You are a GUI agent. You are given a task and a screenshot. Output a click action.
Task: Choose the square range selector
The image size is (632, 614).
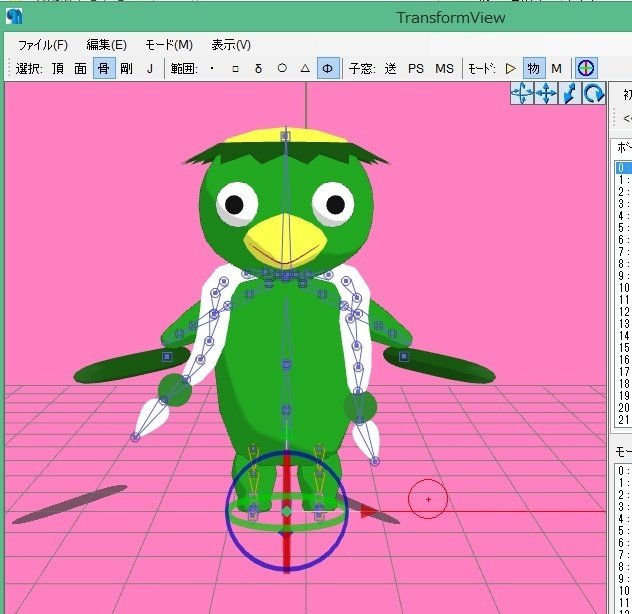[235, 69]
